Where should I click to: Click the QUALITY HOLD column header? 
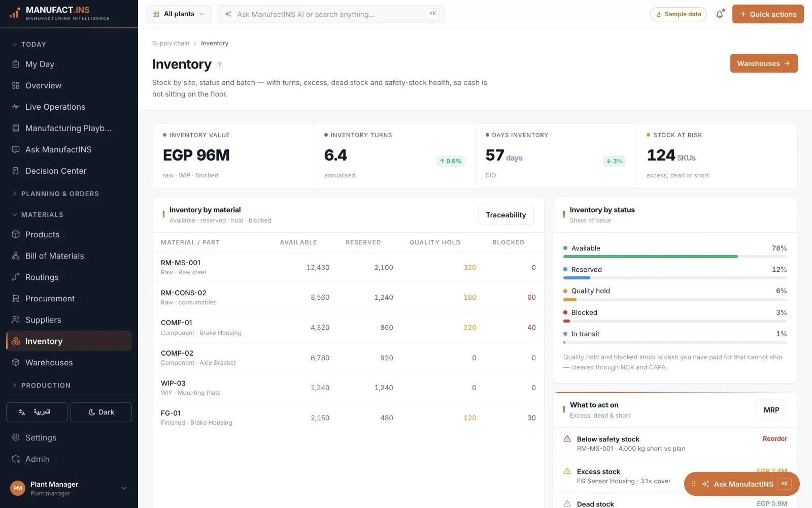pos(435,242)
